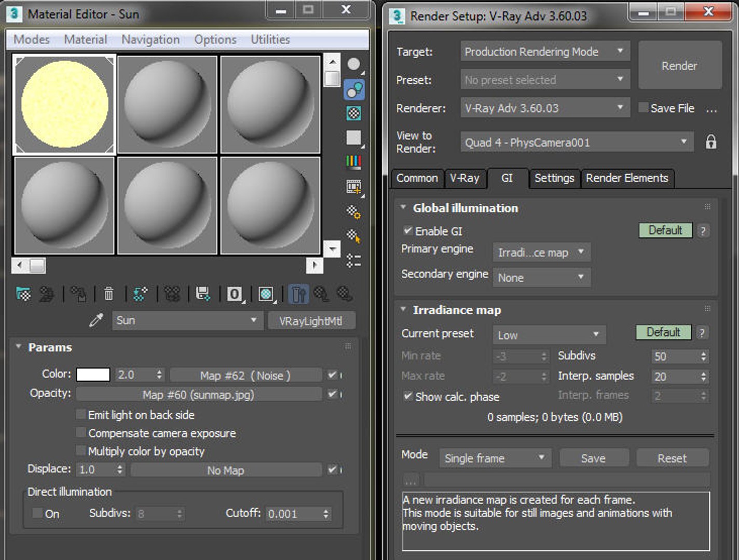
Task: Click the Get Material icon
Action: tap(23, 295)
